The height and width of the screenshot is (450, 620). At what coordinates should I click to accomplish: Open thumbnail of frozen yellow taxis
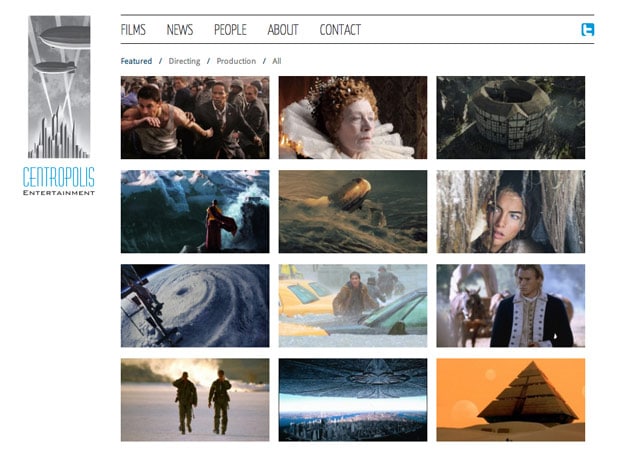353,306
